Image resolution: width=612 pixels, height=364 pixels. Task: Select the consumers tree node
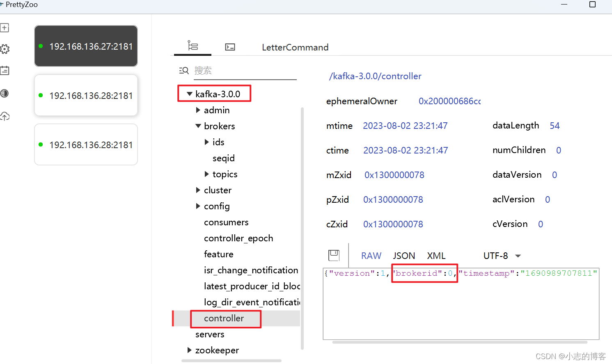[x=226, y=222]
